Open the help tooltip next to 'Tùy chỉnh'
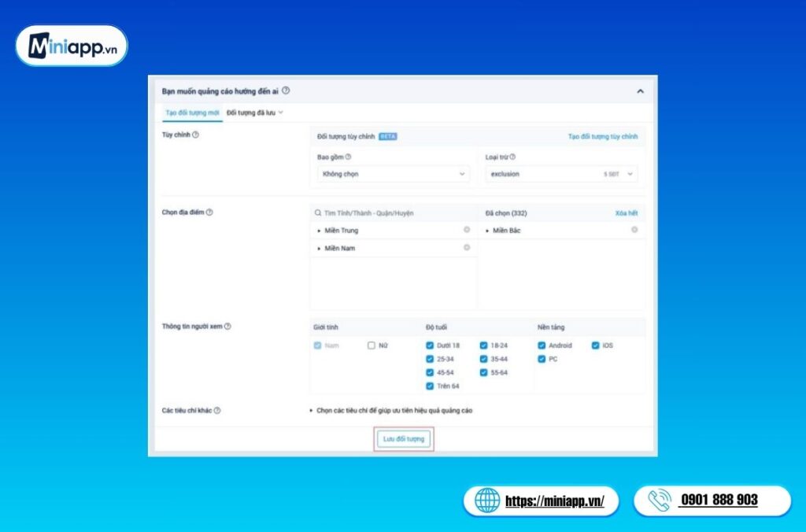This screenshot has height=532, width=806. [195, 135]
